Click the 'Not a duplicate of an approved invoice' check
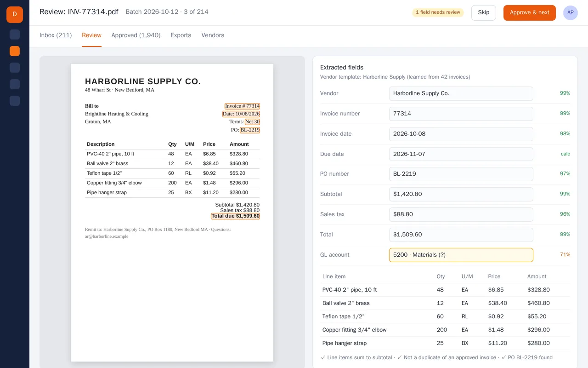The width and height of the screenshot is (588, 368). pos(447,357)
